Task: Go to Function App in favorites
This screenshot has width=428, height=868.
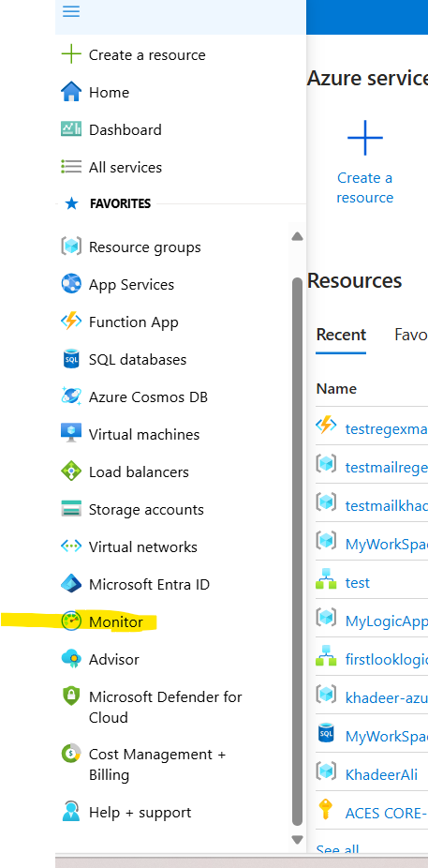Action: [134, 322]
